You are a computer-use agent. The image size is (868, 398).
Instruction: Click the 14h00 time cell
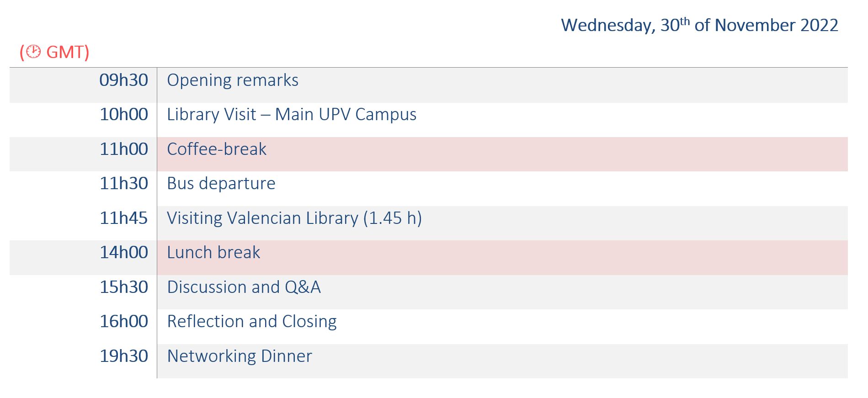tap(124, 253)
